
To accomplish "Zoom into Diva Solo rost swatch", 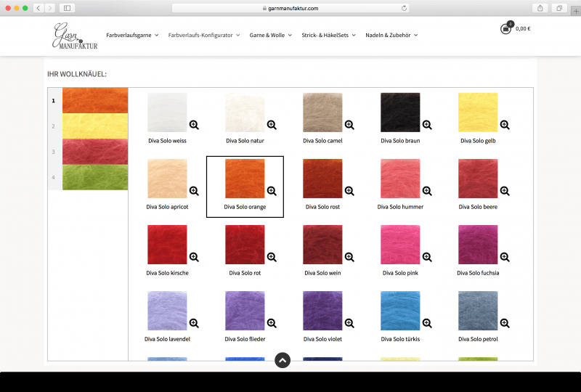I will [349, 191].
